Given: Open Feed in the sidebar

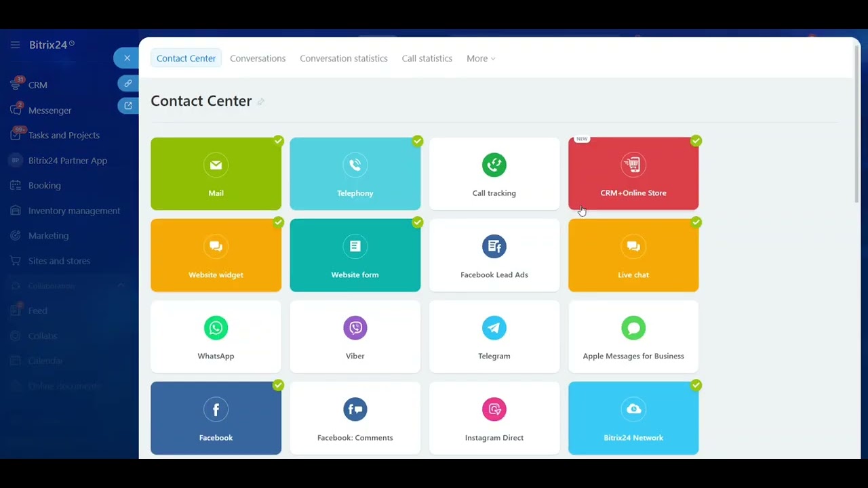Looking at the screenshot, I should point(38,310).
